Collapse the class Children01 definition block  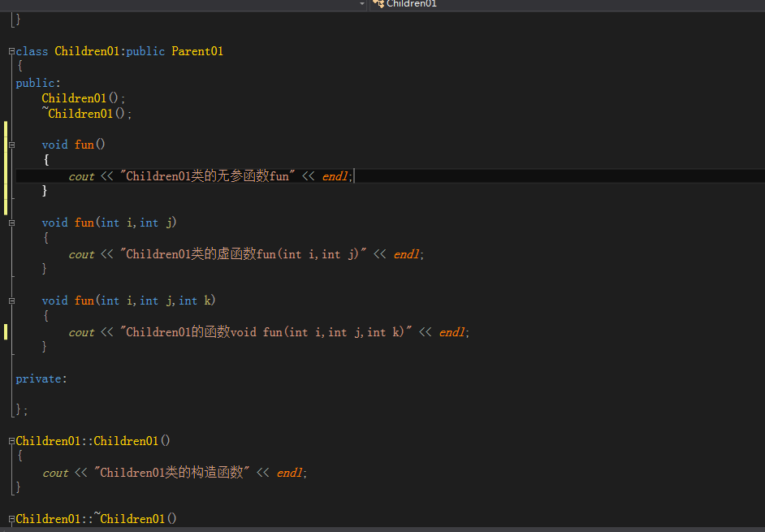(11, 51)
